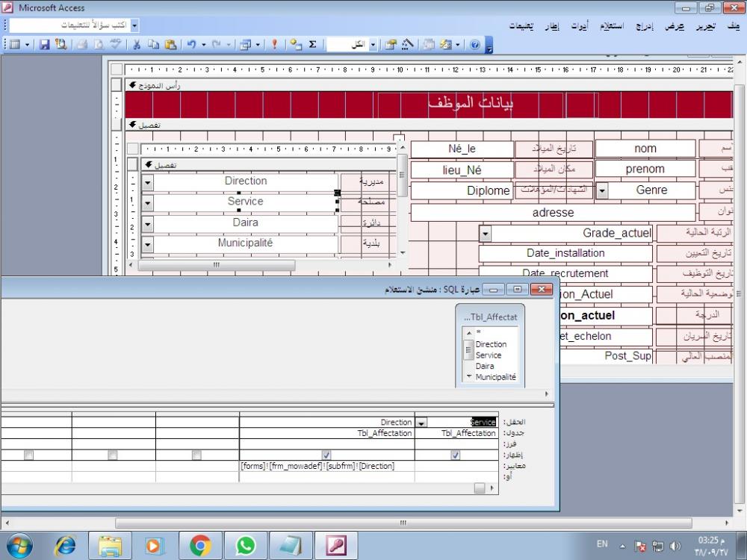Click the subform horizontal scrollbar thumb
The width and height of the screenshot is (747, 560).
pyautogui.click(x=217, y=265)
